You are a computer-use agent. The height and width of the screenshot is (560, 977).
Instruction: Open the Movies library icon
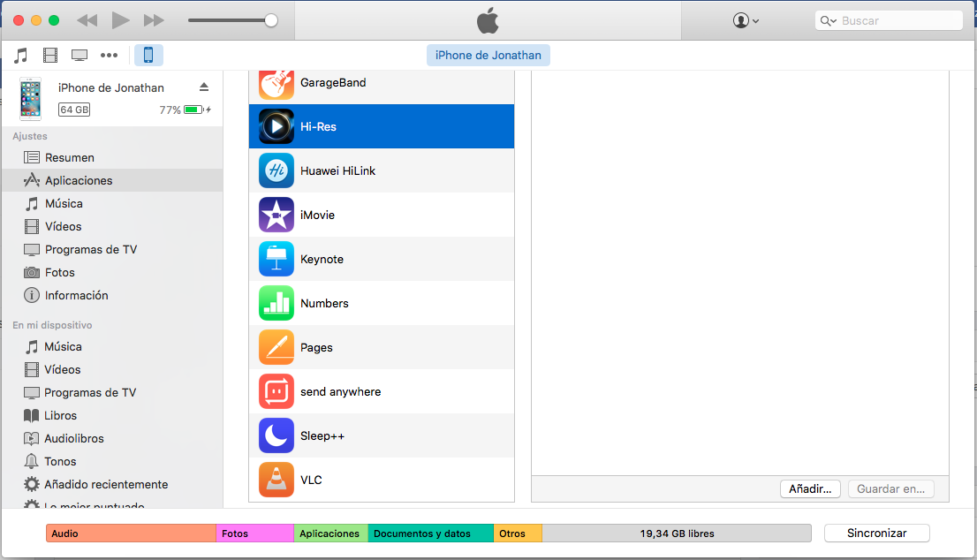(x=50, y=56)
